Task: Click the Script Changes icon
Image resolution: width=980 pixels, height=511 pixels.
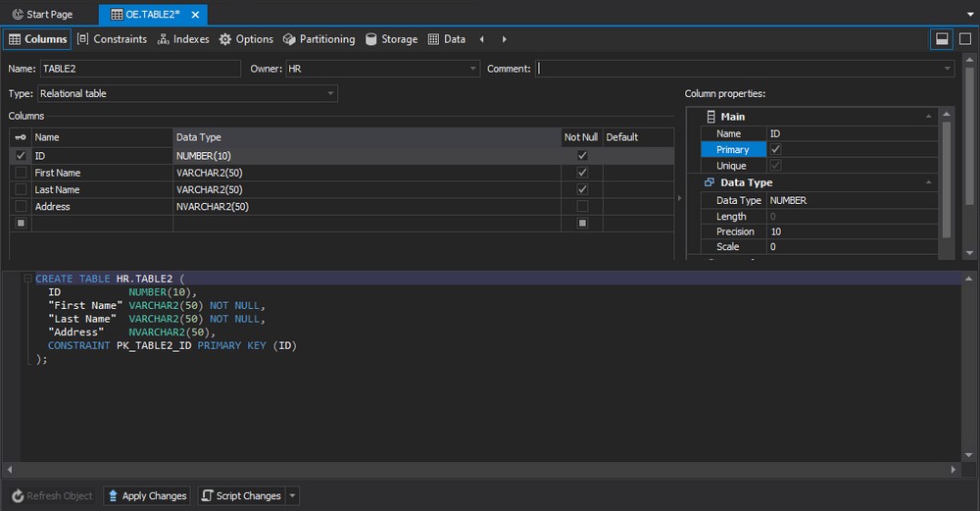Action: click(208, 495)
